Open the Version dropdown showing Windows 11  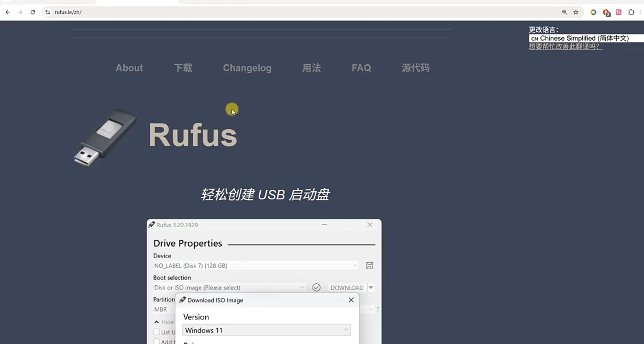(266, 330)
